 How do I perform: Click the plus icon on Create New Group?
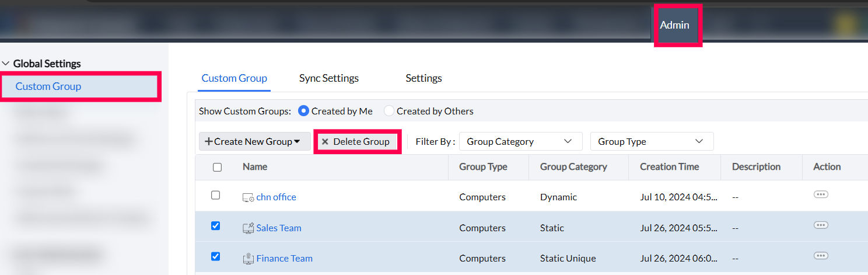point(208,141)
